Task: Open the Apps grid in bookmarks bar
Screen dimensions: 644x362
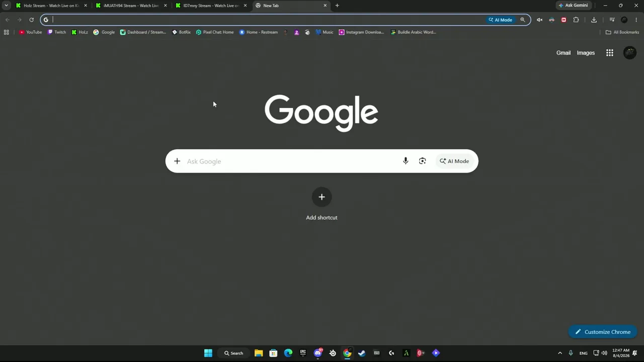Action: pyautogui.click(x=6, y=32)
